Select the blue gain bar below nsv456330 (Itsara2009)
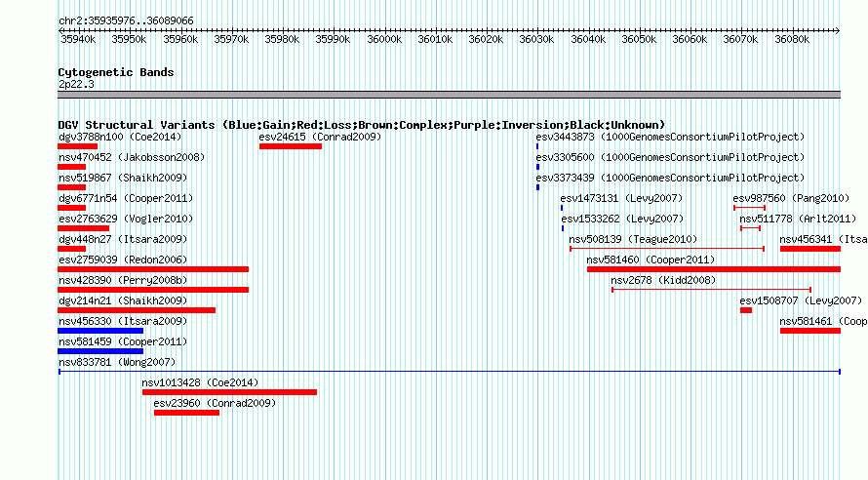The width and height of the screenshot is (868, 480). click(x=100, y=331)
